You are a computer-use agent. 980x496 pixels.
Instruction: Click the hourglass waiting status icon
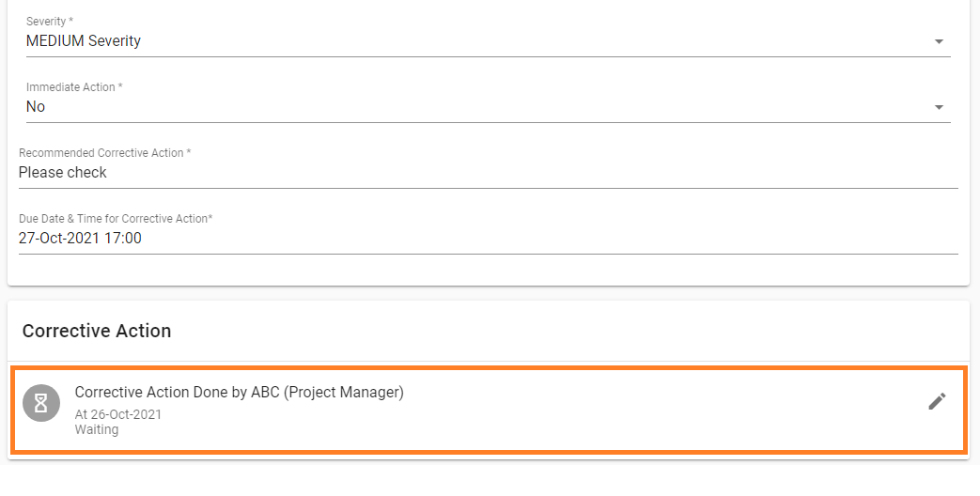[41, 403]
